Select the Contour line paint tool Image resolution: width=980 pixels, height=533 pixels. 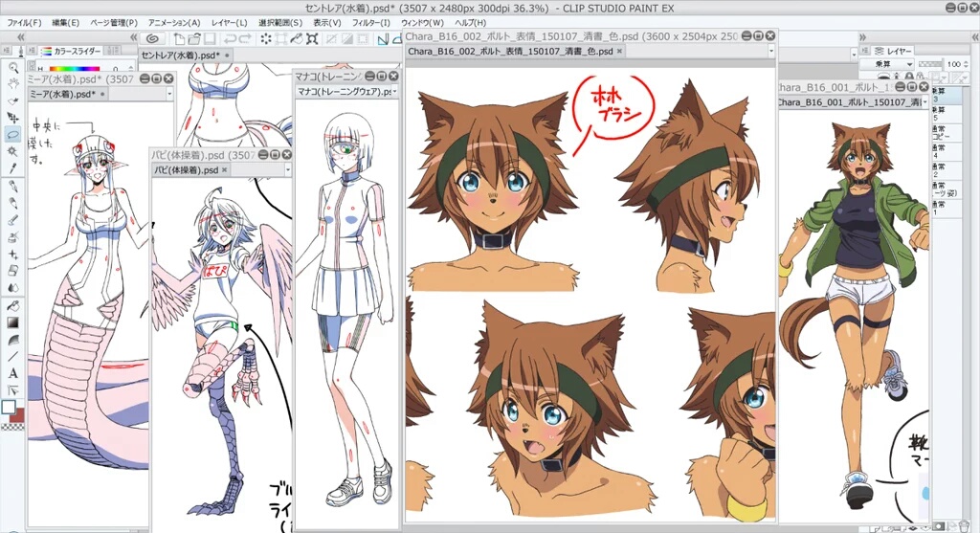[x=12, y=340]
